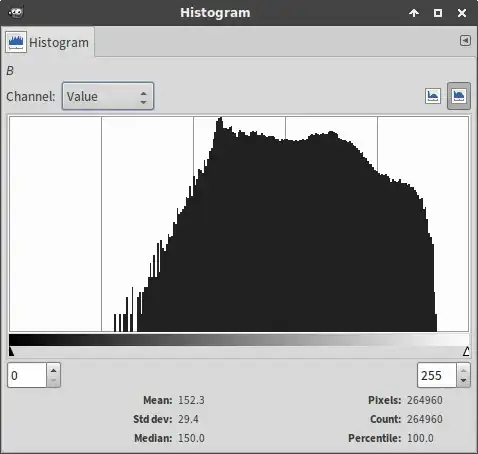The image size is (478, 454).
Task: Click the black point slider triangle
Action: (11, 351)
